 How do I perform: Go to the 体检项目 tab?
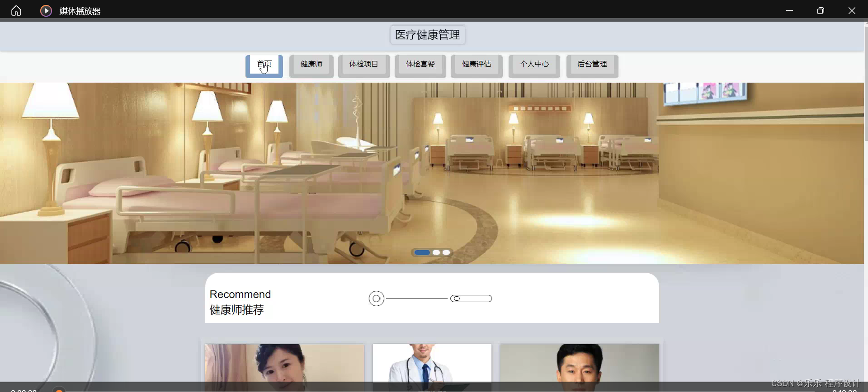[364, 66]
